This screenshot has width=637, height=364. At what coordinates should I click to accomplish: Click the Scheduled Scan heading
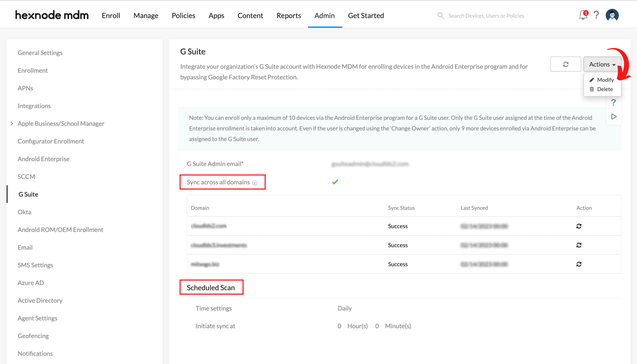(211, 287)
